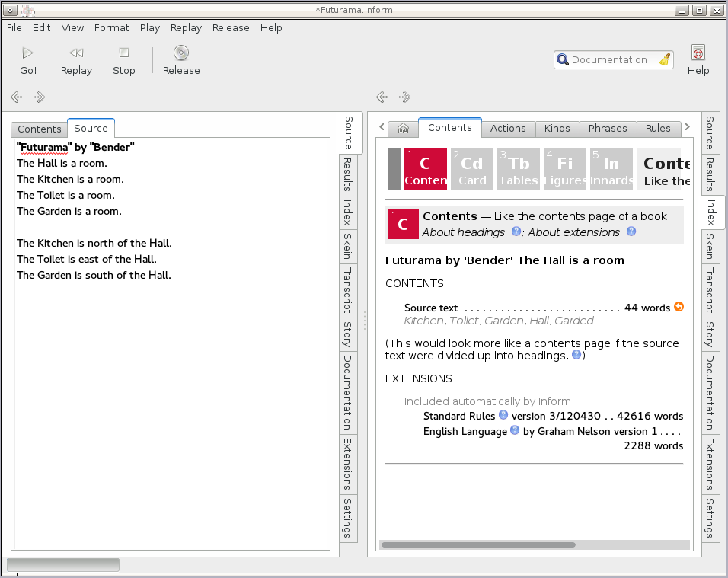Click the orange arrow beside 44 words

(679, 308)
